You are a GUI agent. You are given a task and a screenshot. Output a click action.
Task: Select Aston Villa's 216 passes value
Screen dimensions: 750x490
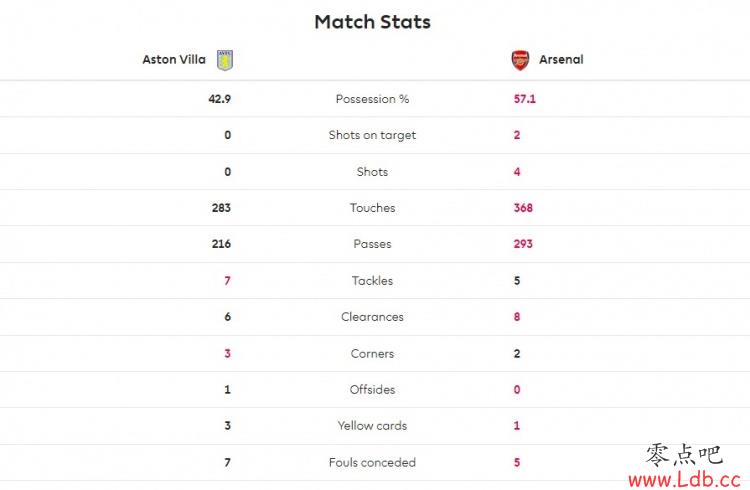coord(221,244)
